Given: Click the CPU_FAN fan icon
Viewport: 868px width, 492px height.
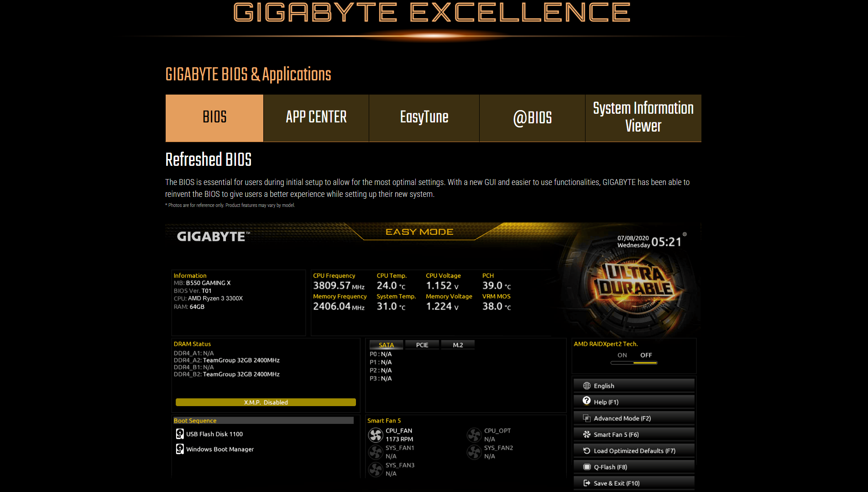Looking at the screenshot, I should (376, 435).
